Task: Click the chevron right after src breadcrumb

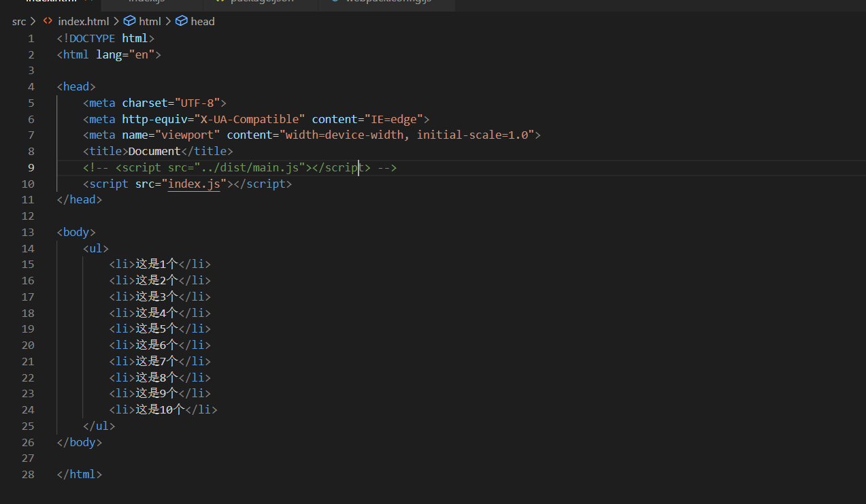Action: (33, 21)
